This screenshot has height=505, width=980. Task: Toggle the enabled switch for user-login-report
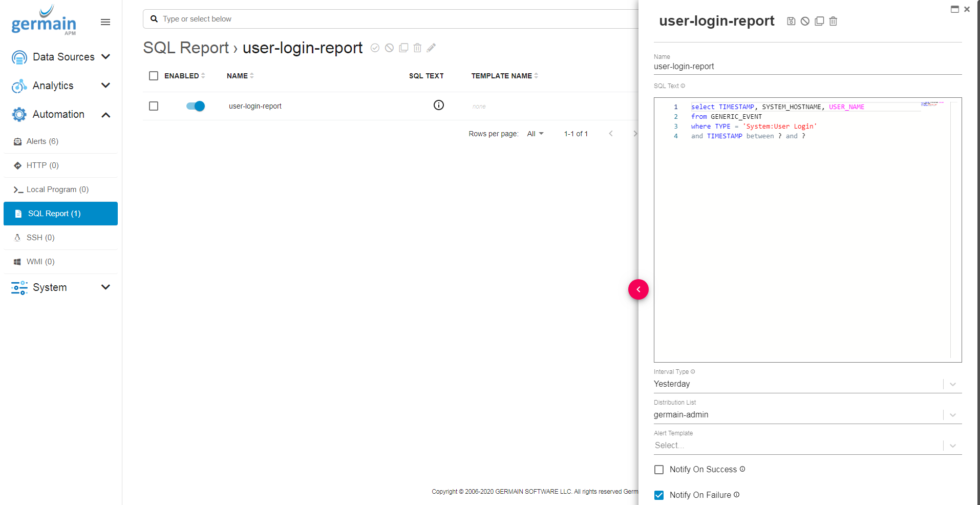(196, 106)
